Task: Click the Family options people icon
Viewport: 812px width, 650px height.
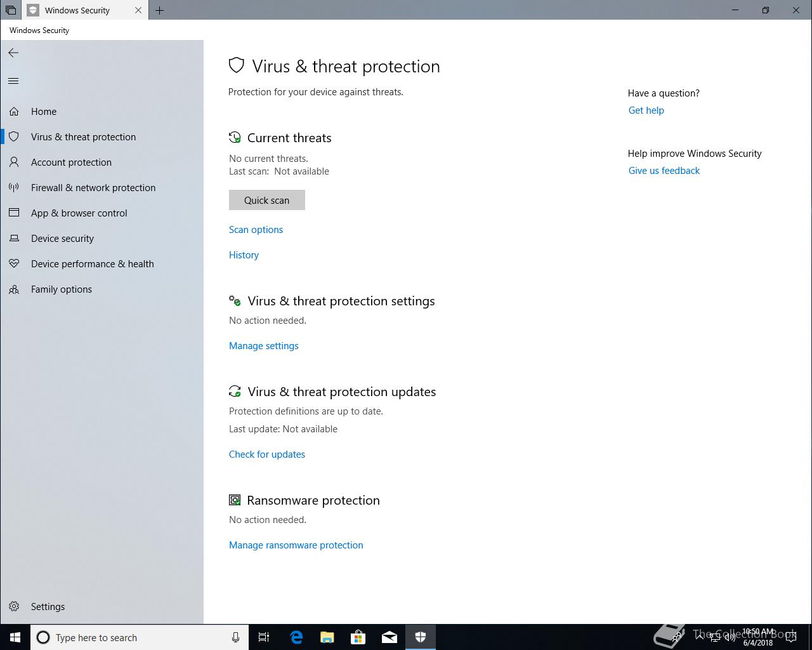Action: click(x=14, y=289)
